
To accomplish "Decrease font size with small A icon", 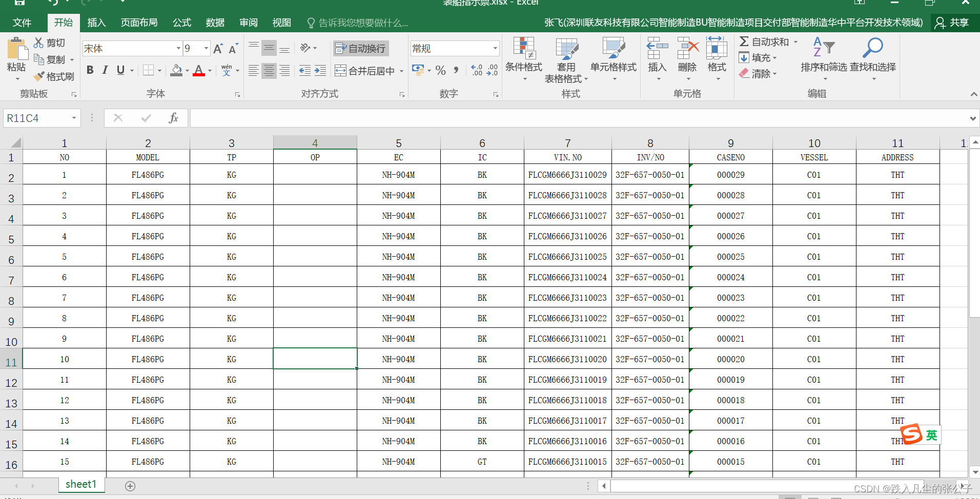I will click(233, 49).
